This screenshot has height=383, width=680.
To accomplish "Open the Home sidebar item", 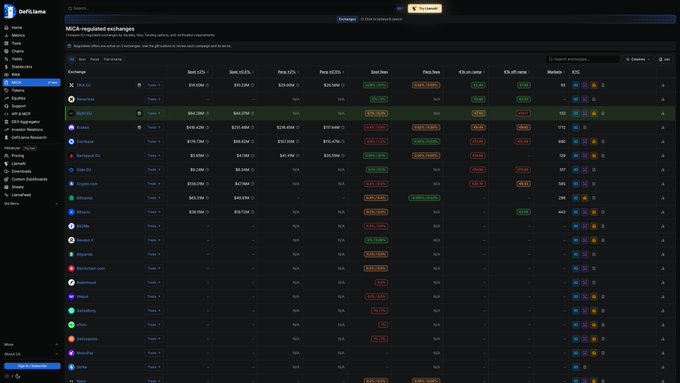I will point(16,27).
